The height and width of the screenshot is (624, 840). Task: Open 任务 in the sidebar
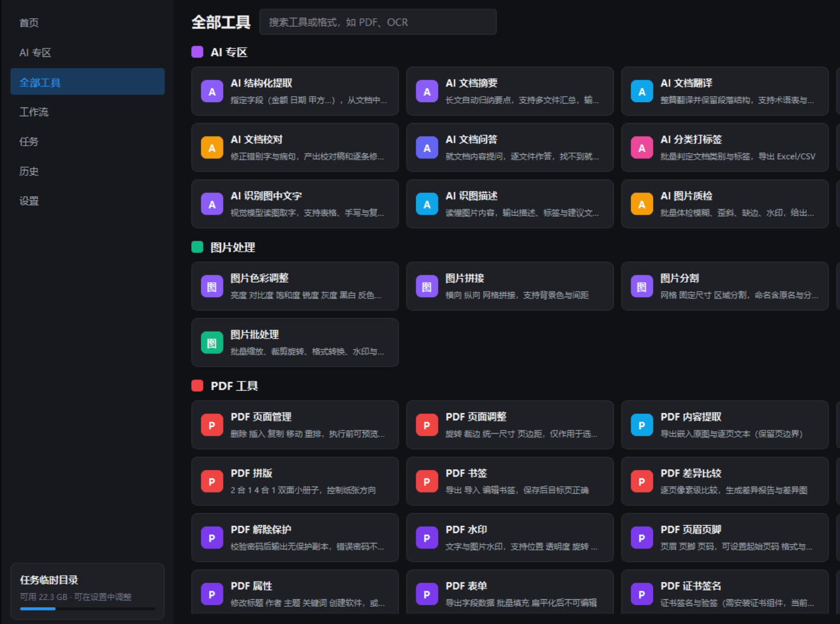pyautogui.click(x=88, y=141)
